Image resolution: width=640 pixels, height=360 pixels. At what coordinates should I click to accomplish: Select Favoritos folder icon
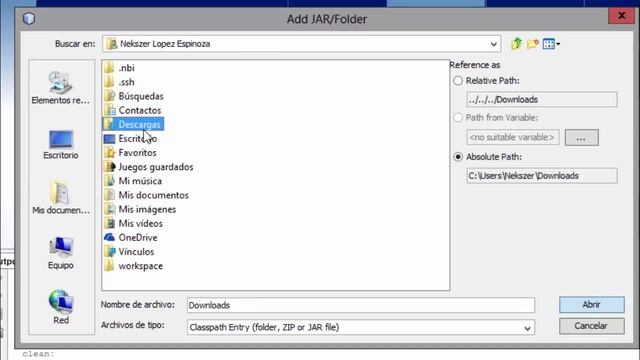point(109,153)
